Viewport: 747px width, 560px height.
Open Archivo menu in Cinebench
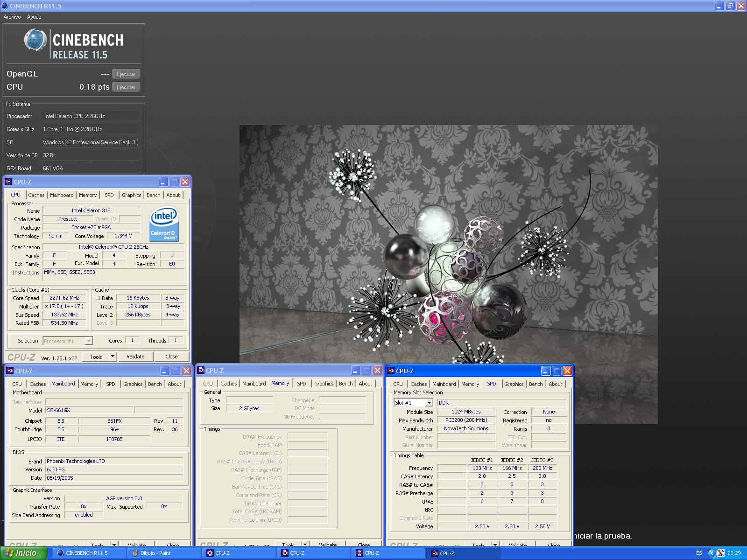[12, 17]
